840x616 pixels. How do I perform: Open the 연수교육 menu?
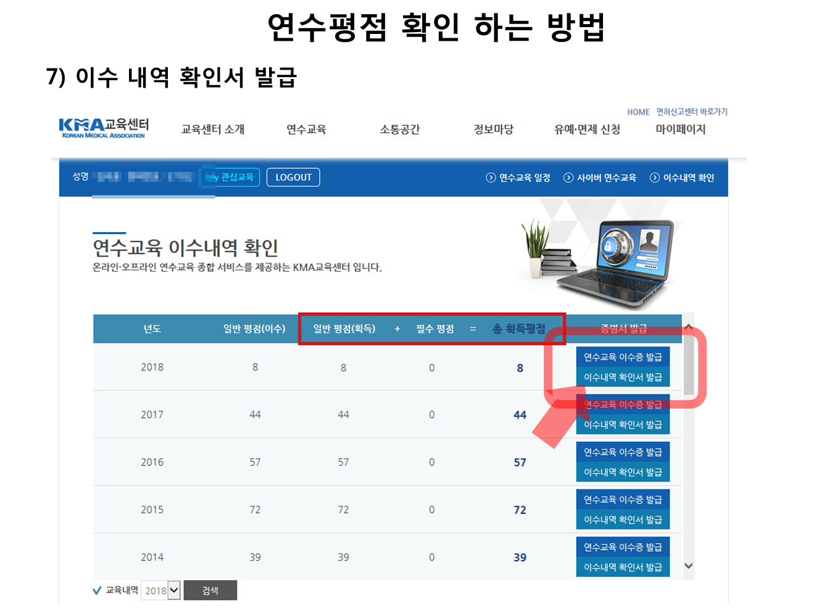tap(306, 130)
